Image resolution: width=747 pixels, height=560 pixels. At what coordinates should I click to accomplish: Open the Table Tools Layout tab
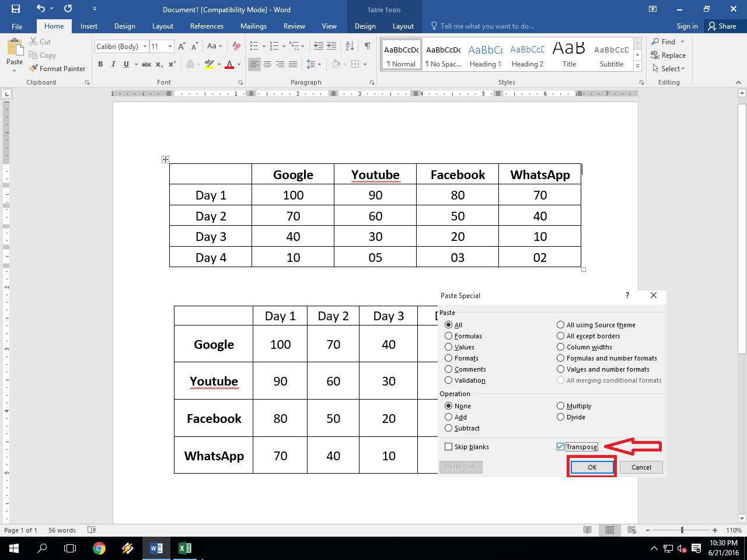[403, 26]
